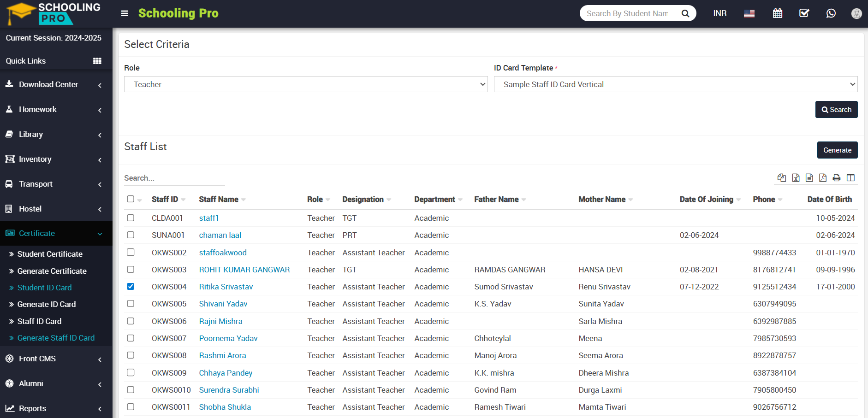Check the box for chaman laal

pyautogui.click(x=131, y=235)
